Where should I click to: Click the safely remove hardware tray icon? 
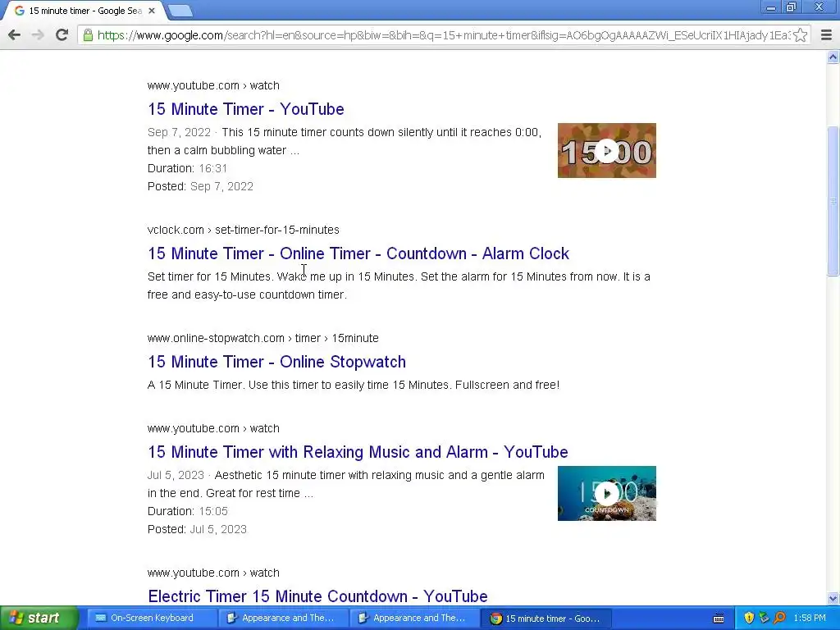(764, 619)
